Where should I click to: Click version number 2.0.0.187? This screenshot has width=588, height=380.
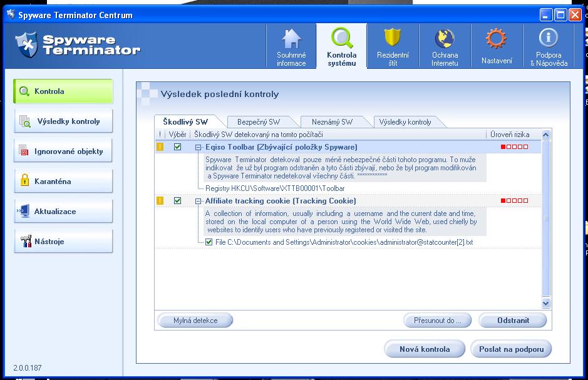(28, 367)
